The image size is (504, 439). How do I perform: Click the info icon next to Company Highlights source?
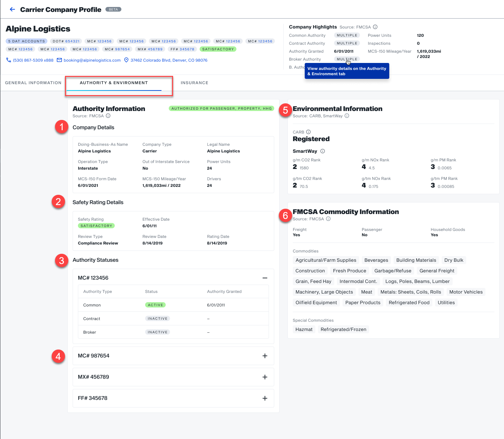375,27
